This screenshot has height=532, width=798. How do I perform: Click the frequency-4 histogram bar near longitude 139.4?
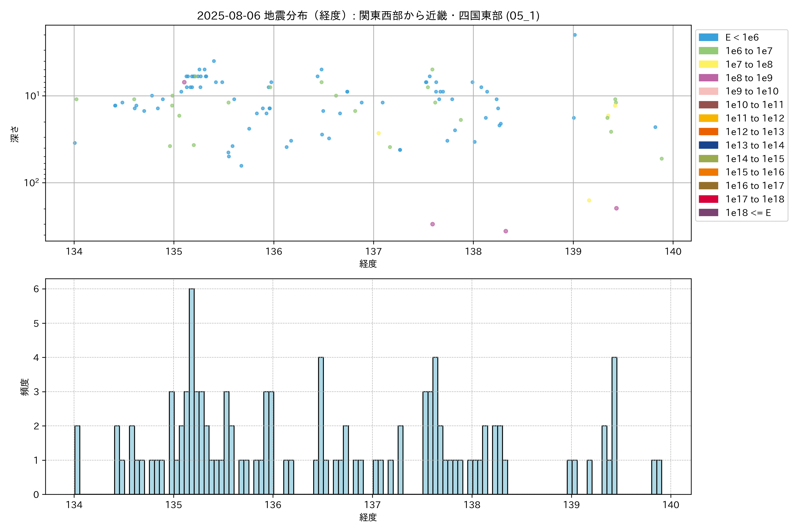pos(614,425)
